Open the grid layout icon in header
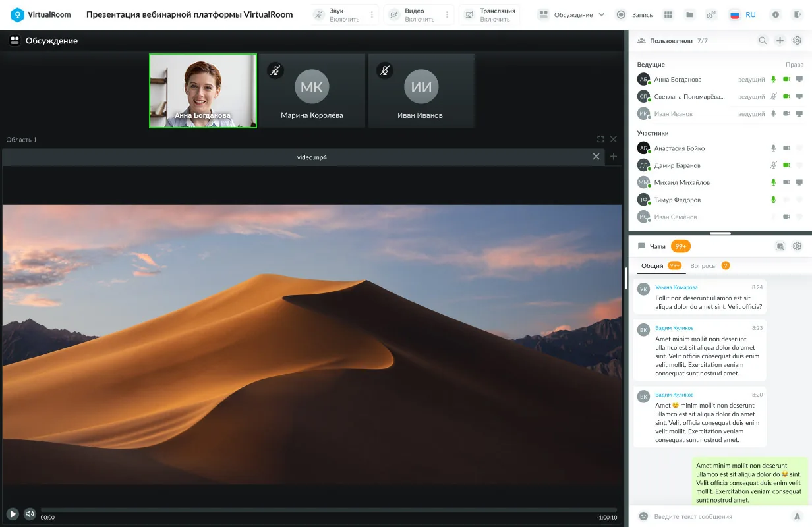Viewport: 812px width, 527px height. click(x=668, y=14)
